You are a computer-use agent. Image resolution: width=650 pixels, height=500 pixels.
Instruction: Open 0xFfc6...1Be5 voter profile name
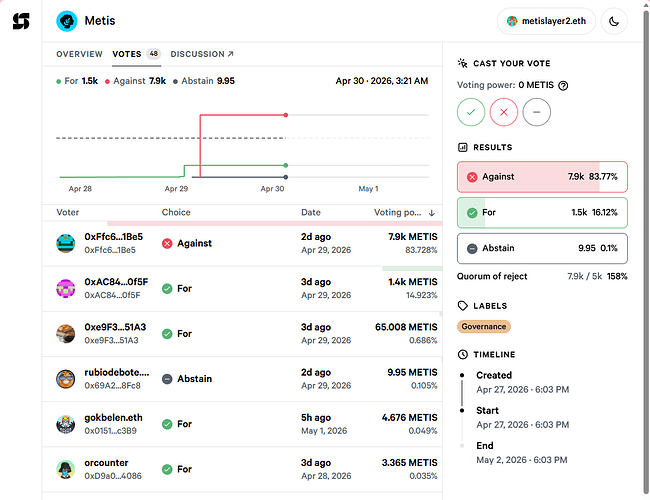114,237
